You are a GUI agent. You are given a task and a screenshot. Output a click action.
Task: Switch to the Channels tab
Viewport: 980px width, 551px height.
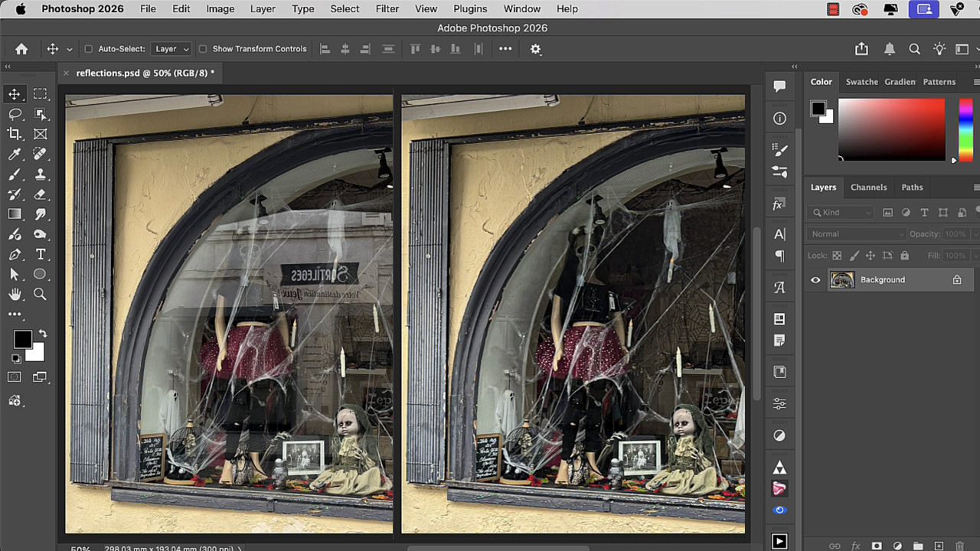click(x=868, y=187)
